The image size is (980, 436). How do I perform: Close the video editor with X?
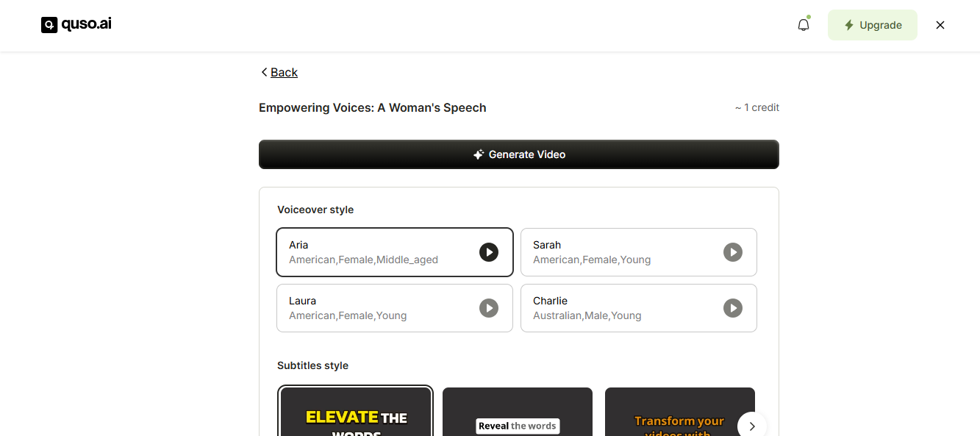click(x=940, y=25)
